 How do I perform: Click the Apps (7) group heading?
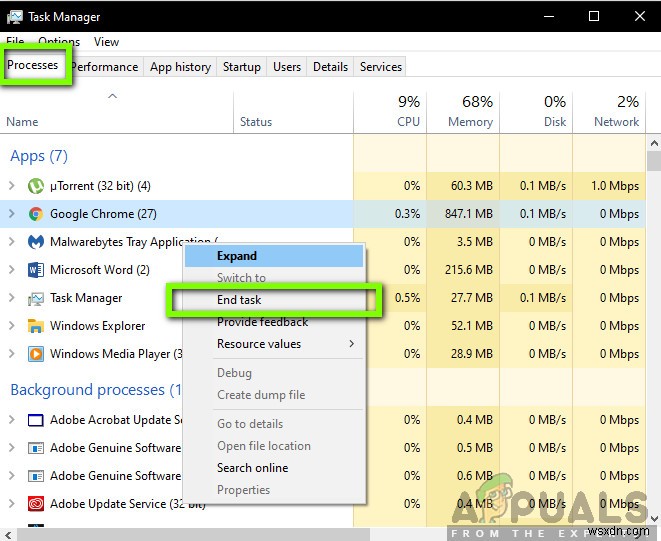point(39,156)
